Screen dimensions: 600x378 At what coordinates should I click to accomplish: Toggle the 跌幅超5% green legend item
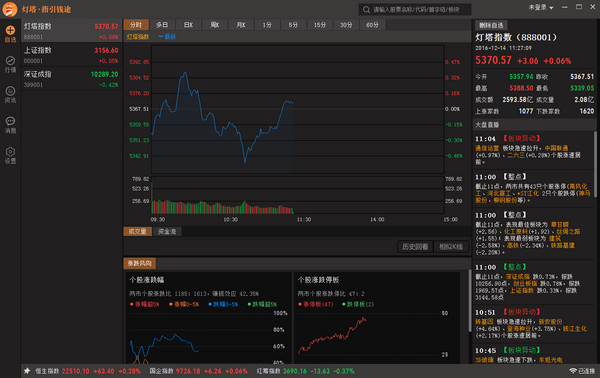(x=262, y=304)
